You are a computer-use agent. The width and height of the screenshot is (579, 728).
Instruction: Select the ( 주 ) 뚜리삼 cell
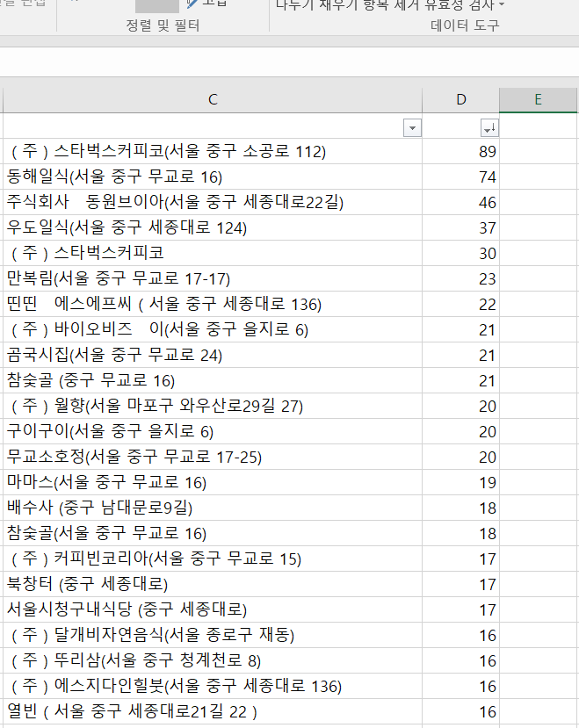213,661
